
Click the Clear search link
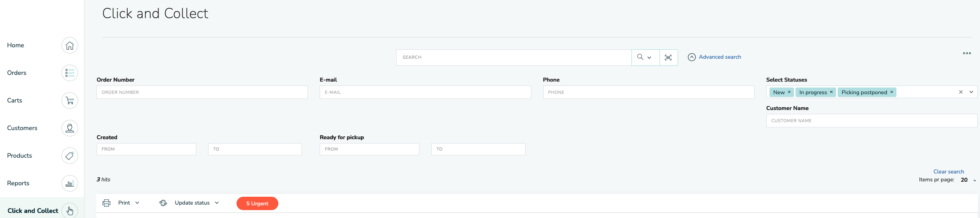948,171
